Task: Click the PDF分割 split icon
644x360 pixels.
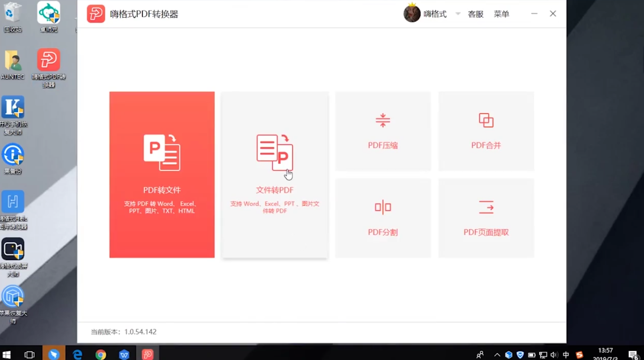Action: pos(383,207)
